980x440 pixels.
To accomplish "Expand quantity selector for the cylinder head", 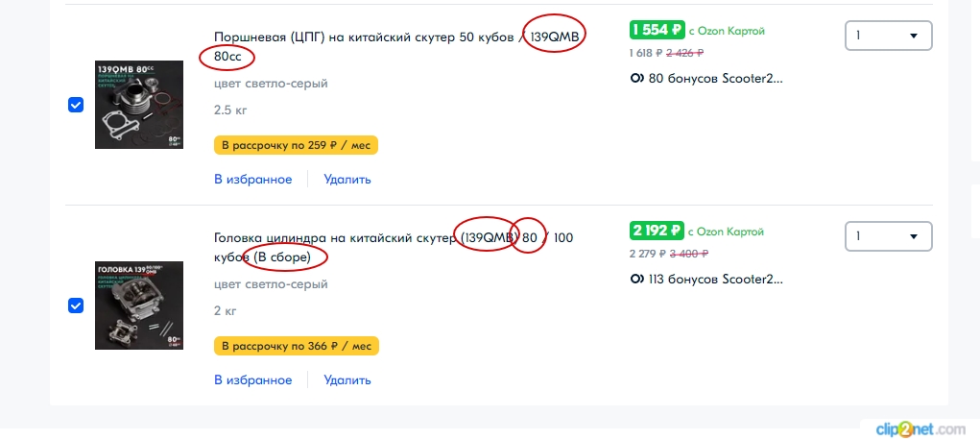I will pyautogui.click(x=888, y=236).
